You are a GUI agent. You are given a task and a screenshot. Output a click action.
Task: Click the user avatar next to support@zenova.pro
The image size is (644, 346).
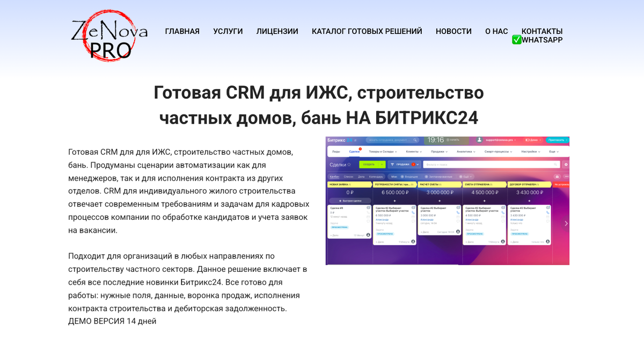479,140
